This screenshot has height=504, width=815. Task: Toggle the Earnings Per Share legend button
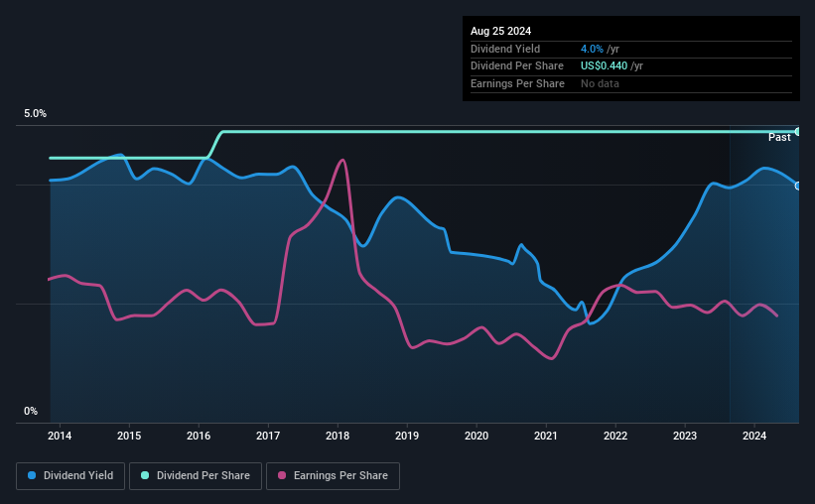333,476
